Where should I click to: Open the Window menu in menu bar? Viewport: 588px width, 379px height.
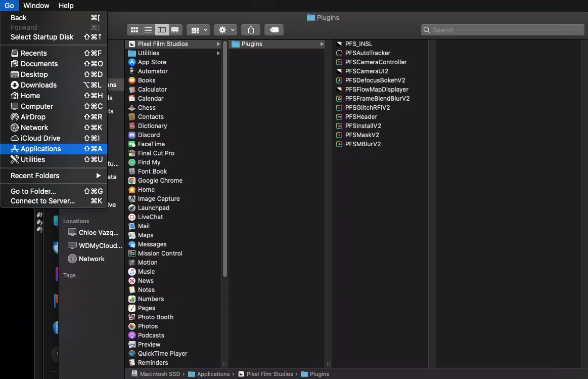click(36, 6)
